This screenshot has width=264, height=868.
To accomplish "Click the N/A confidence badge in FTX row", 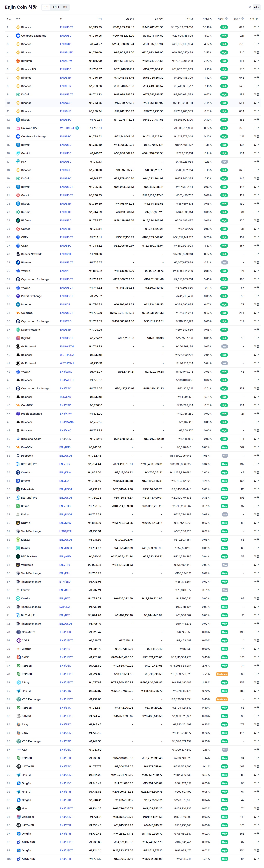I will 224,162.
